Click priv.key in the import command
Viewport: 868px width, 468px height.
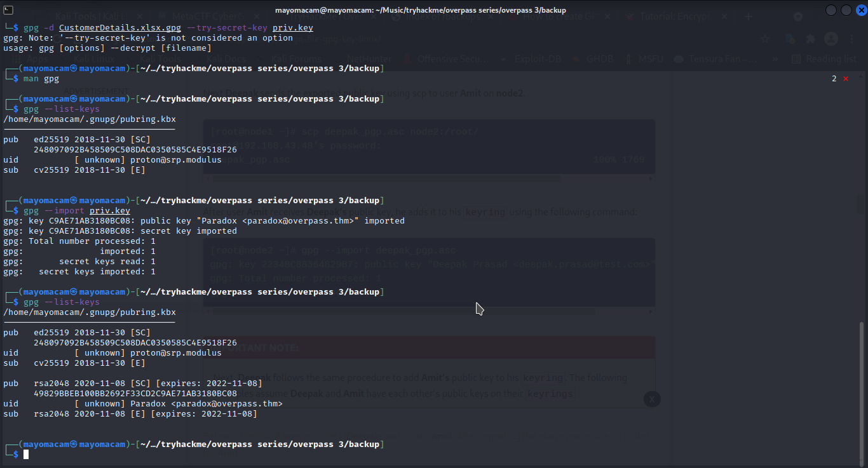pos(110,211)
